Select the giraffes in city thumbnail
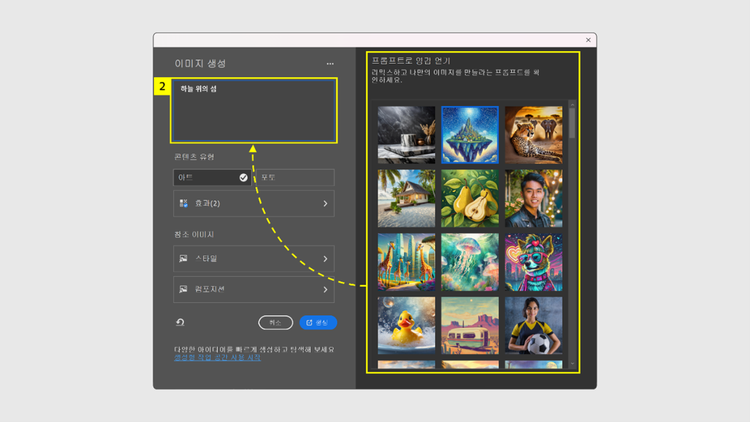 [407, 262]
